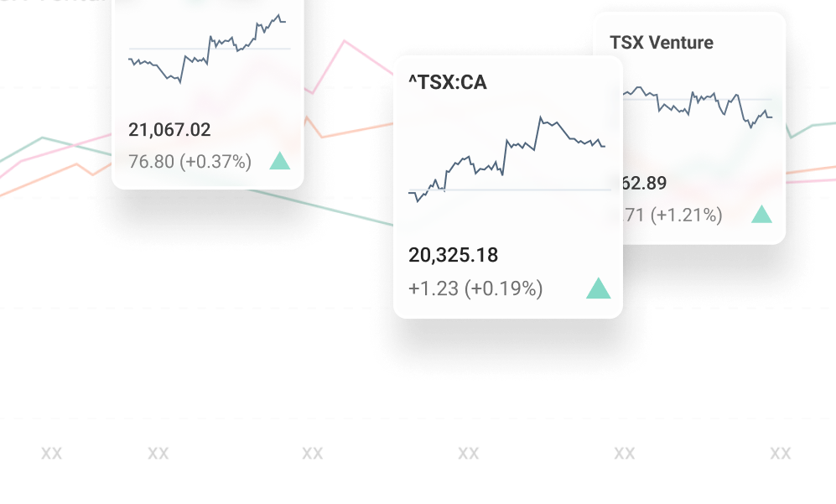Image resolution: width=836 pixels, height=504 pixels.
Task: Click the leftmost xx axis label
Action: tap(52, 454)
